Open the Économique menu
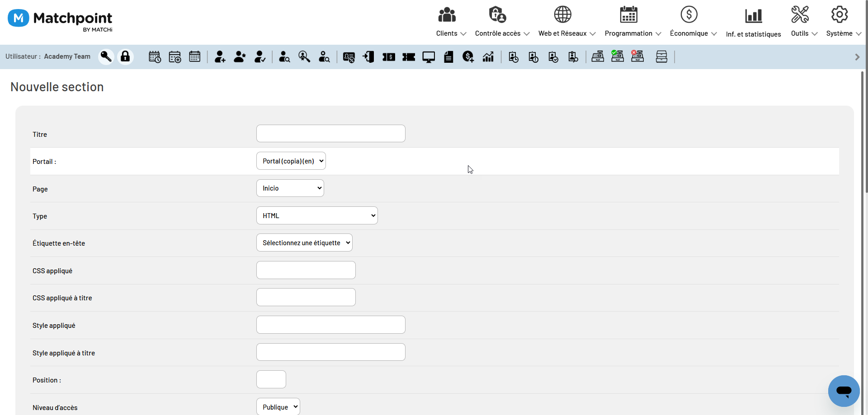The width and height of the screenshot is (868, 415). [693, 22]
